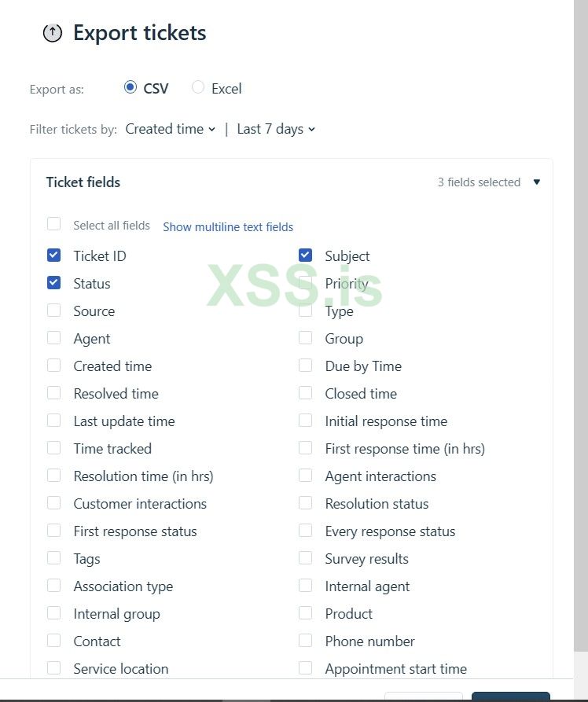The image size is (588, 702).
Task: Enable the Tags field
Action: coord(53,557)
